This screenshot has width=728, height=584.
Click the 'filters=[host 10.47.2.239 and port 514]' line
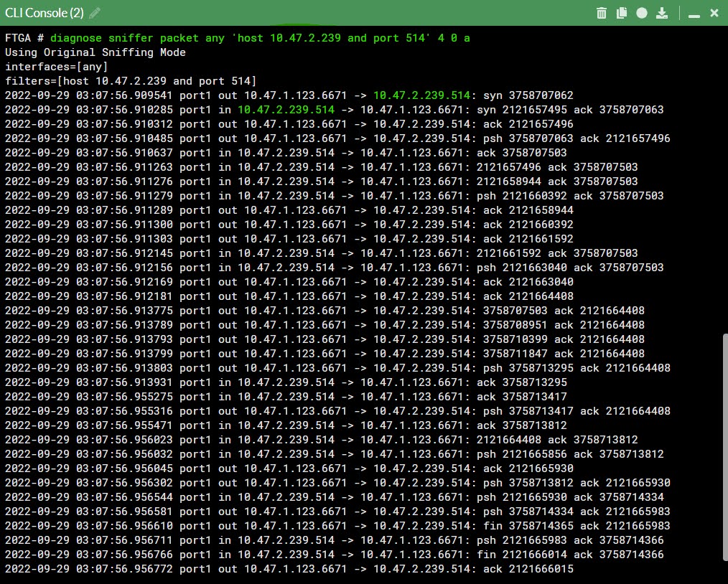(x=131, y=81)
